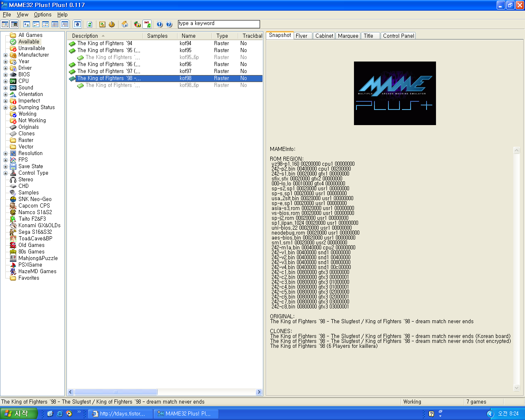Expand the Driver folder
Viewport: 525px width, 420px height.
click(x=5, y=68)
